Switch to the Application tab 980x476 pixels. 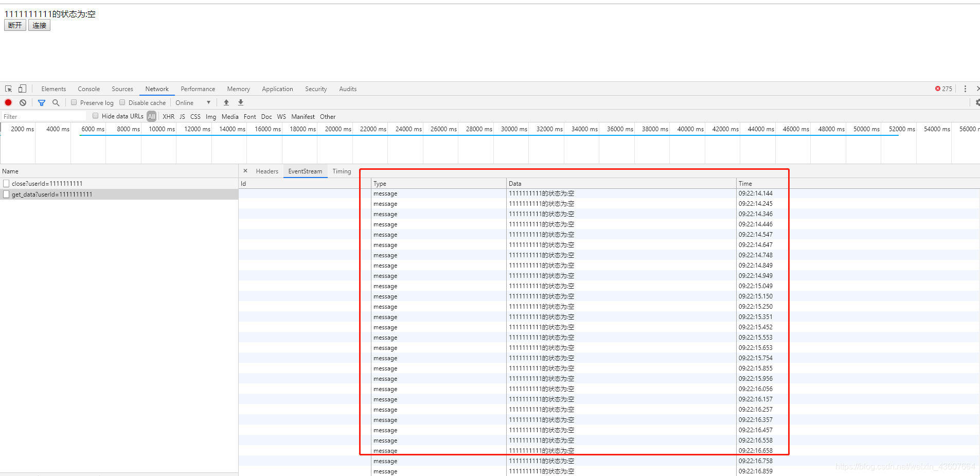(277, 89)
